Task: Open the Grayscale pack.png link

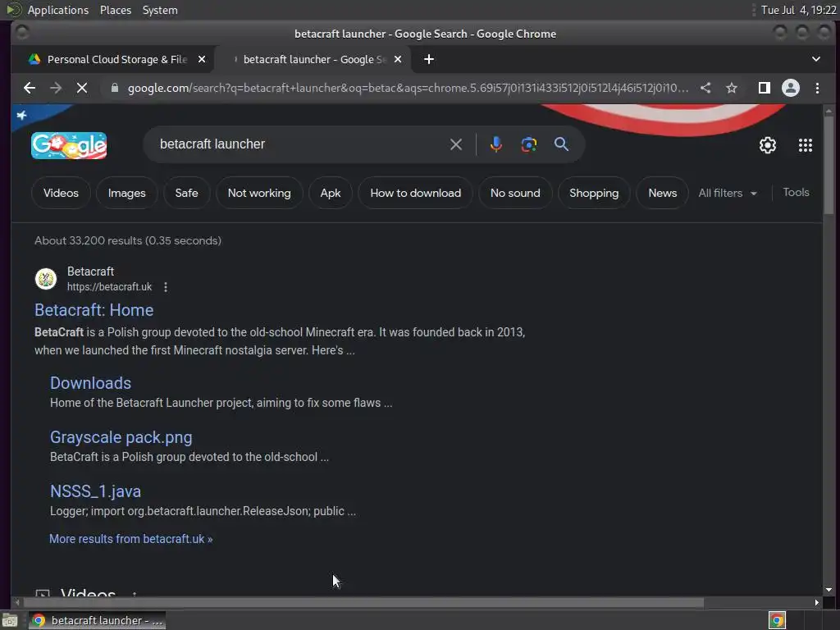Action: point(121,437)
